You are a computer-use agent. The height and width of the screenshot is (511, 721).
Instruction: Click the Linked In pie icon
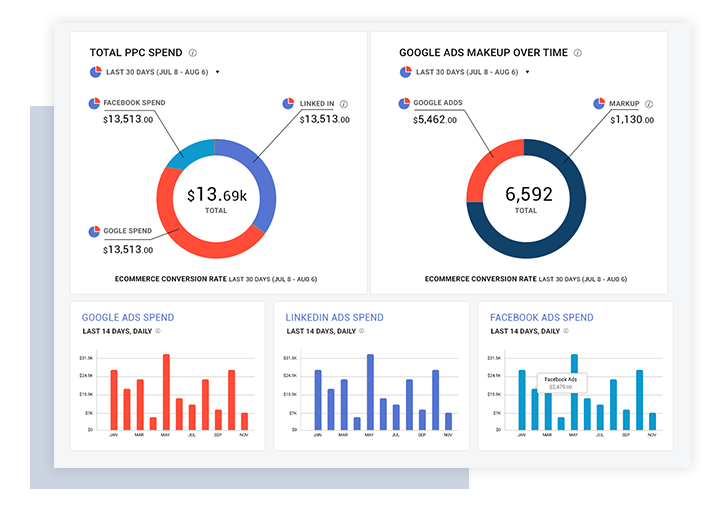(288, 103)
